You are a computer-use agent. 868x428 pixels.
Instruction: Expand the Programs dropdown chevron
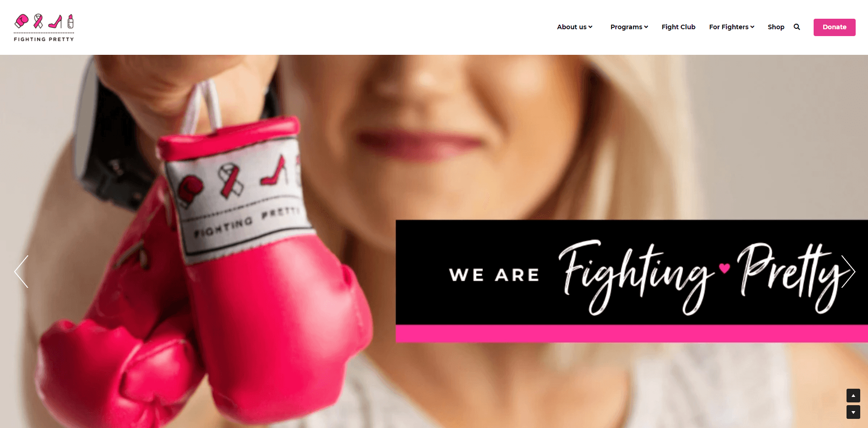(x=646, y=27)
